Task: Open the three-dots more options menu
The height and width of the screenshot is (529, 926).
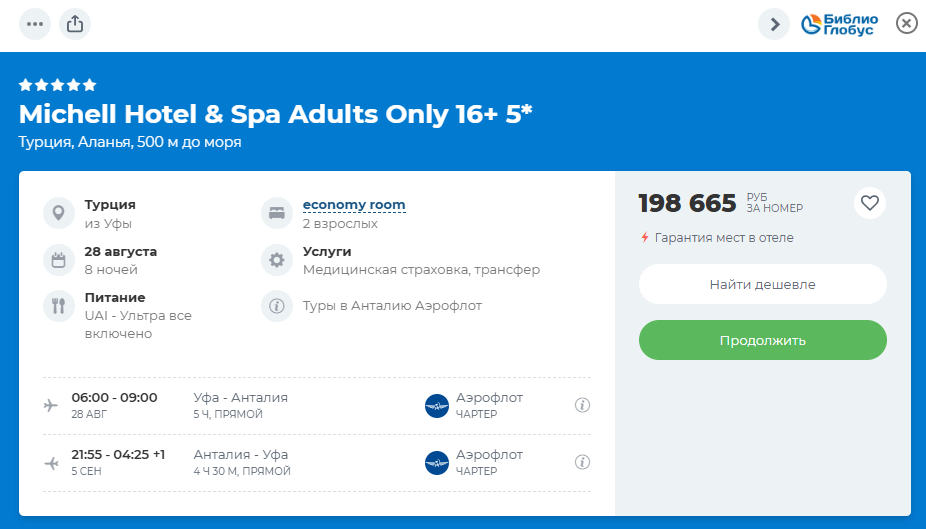Action: point(35,24)
